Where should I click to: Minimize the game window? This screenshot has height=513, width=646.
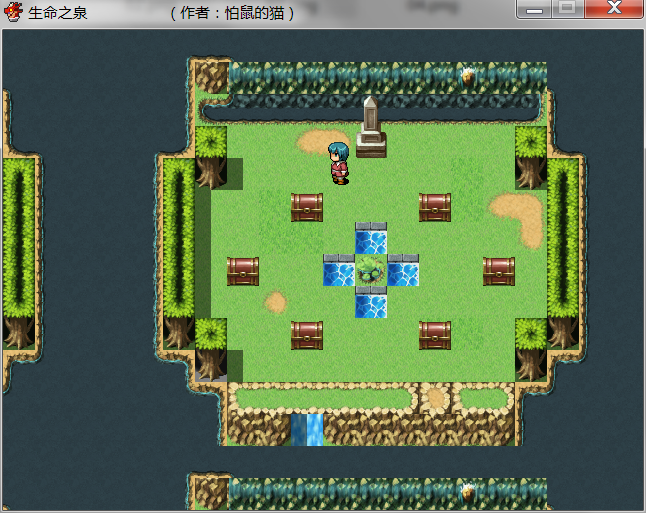(x=534, y=9)
